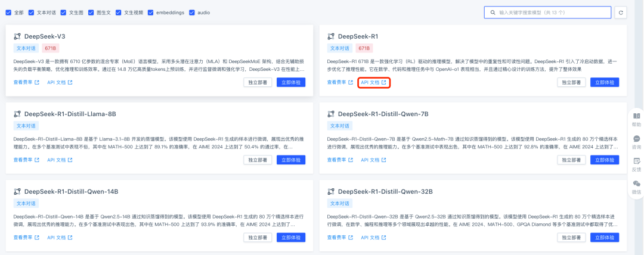The image size is (644, 255).
Task: Click 独立部署 button on DeepSeek-V3 card
Action: click(x=258, y=82)
